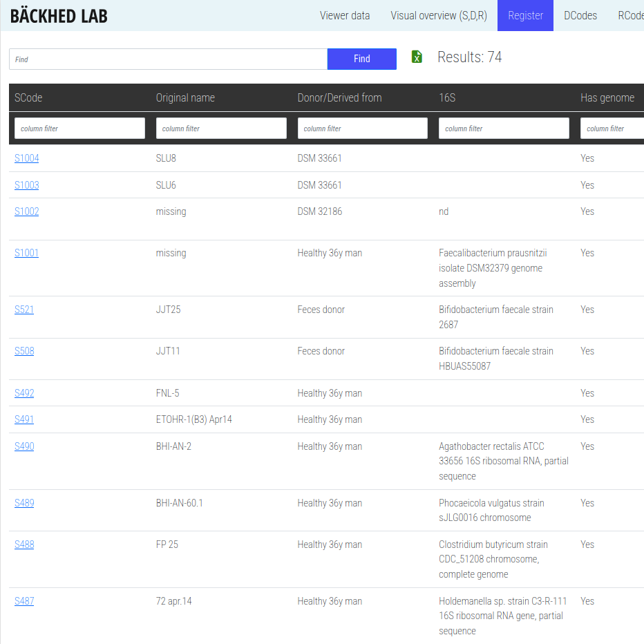This screenshot has width=644, height=644.
Task: Click the Excel export icon
Action: (x=417, y=57)
